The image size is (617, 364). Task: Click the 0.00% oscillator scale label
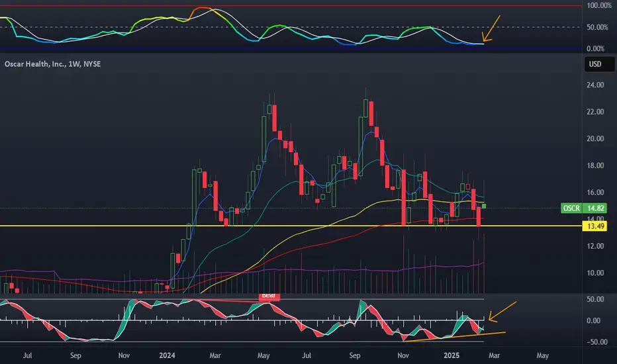click(x=596, y=49)
